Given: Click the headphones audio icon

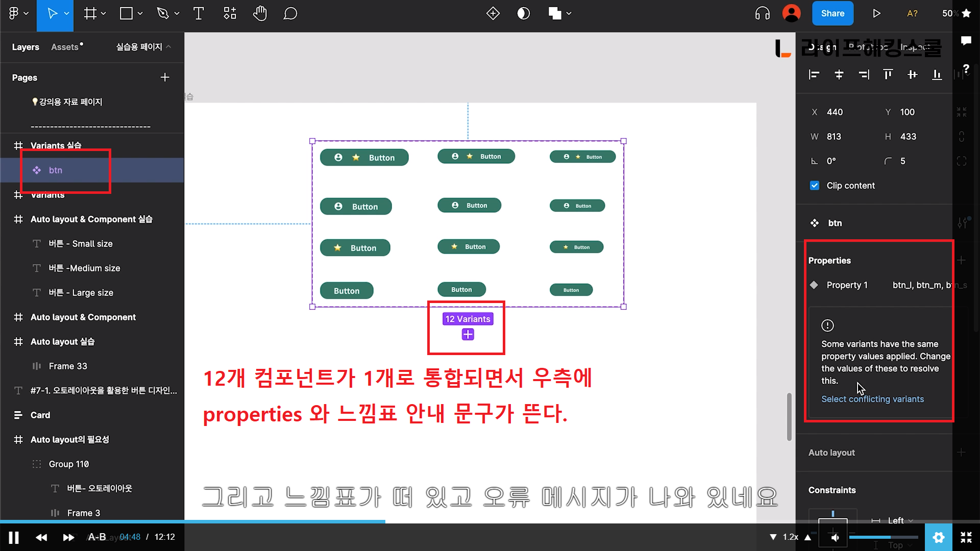Looking at the screenshot, I should (762, 14).
